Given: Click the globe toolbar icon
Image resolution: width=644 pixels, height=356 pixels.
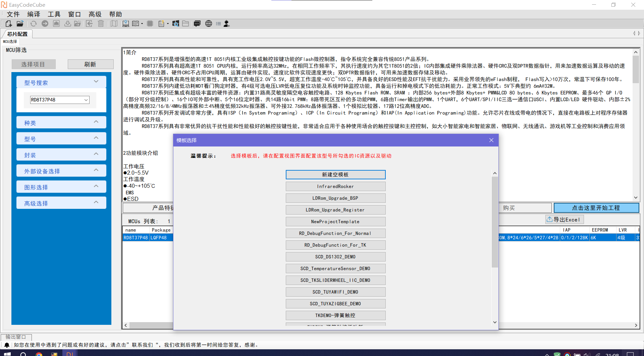Looking at the screenshot, I should pos(209,23).
